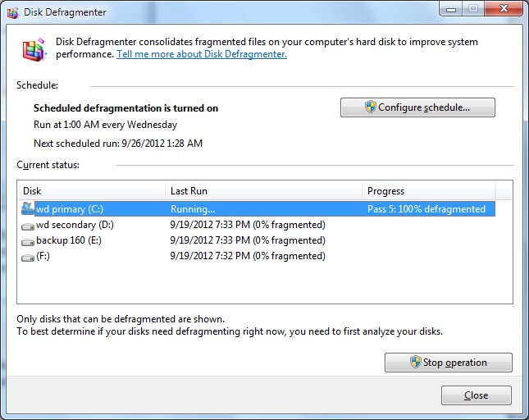Click the Running... status for C drive
529x420 pixels.
[x=193, y=209]
